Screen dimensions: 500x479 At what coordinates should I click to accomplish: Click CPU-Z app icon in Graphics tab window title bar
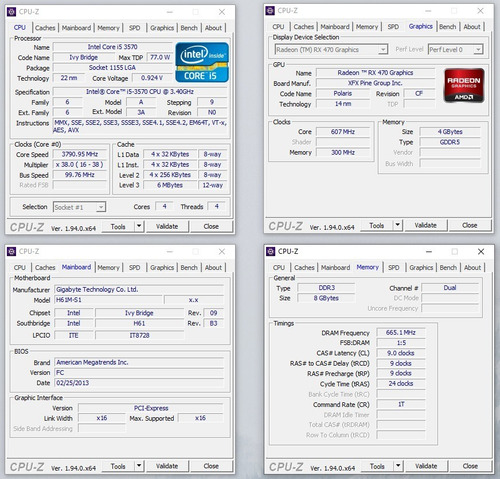[270, 11]
